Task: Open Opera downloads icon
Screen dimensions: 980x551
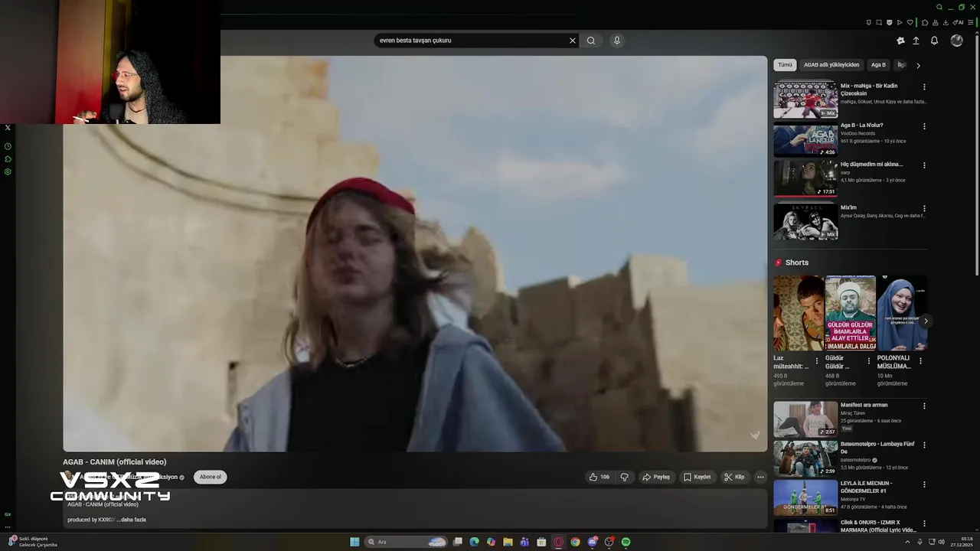Action: (946, 22)
